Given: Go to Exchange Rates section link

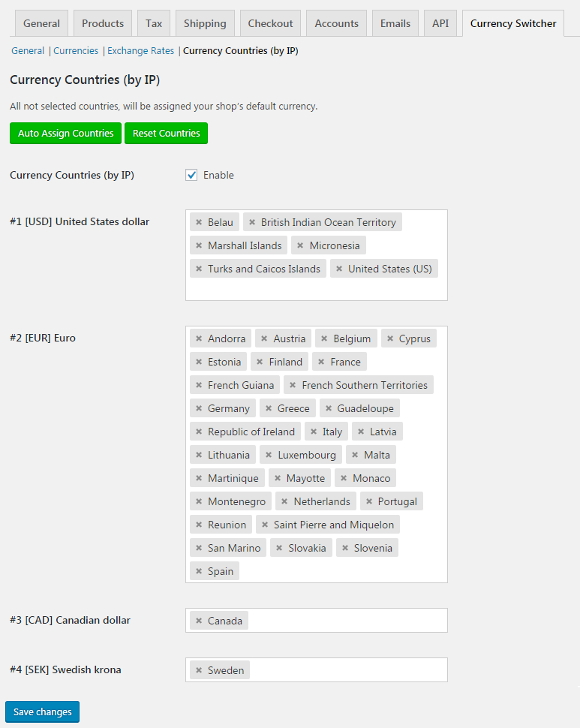Looking at the screenshot, I should (140, 50).
